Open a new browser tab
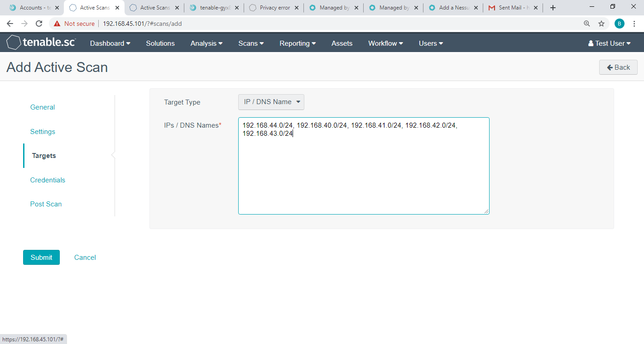Viewport: 644px width, 344px height. (553, 8)
